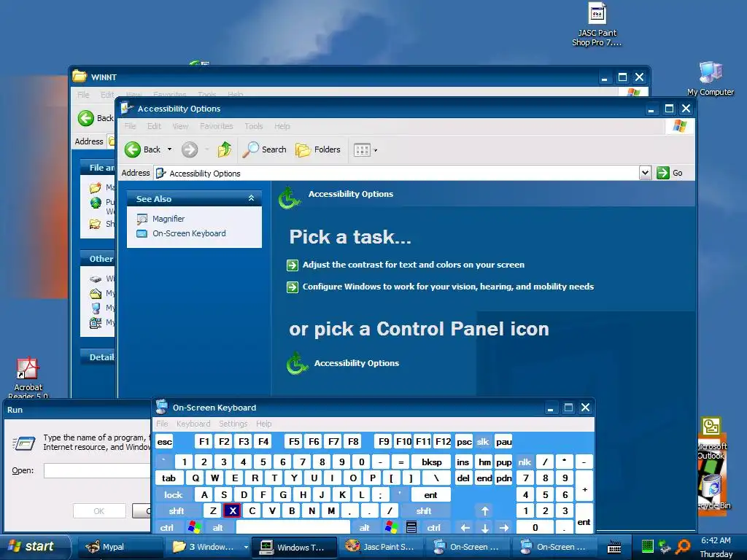
Task: Click the bksp key on On-Screen Keyboard
Action: pyautogui.click(x=432, y=462)
